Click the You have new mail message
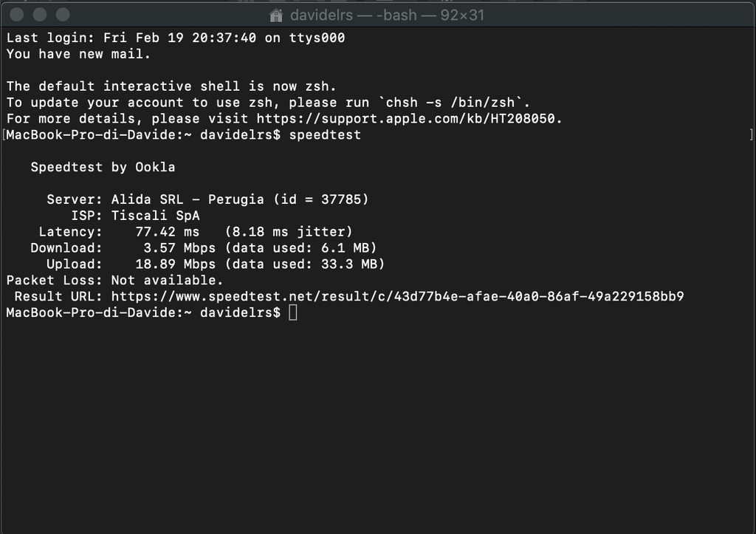 click(x=78, y=54)
